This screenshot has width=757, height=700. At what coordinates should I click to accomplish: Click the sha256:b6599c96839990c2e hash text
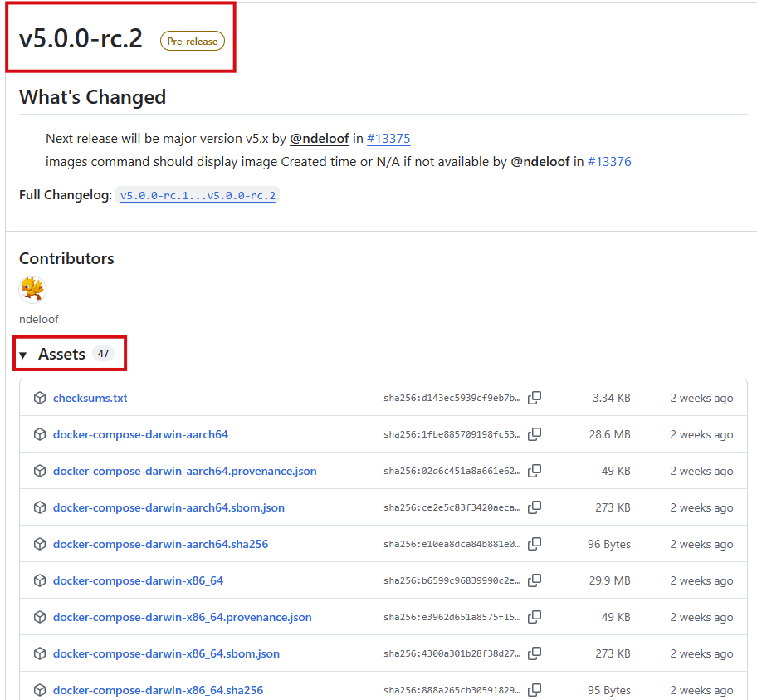[452, 580]
